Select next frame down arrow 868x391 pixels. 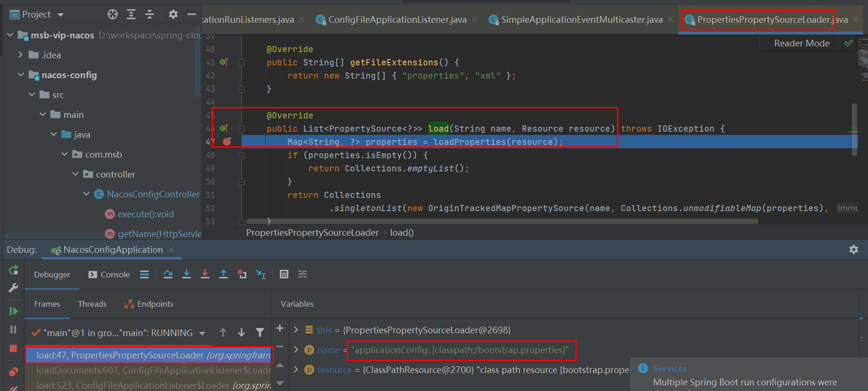[242, 333]
